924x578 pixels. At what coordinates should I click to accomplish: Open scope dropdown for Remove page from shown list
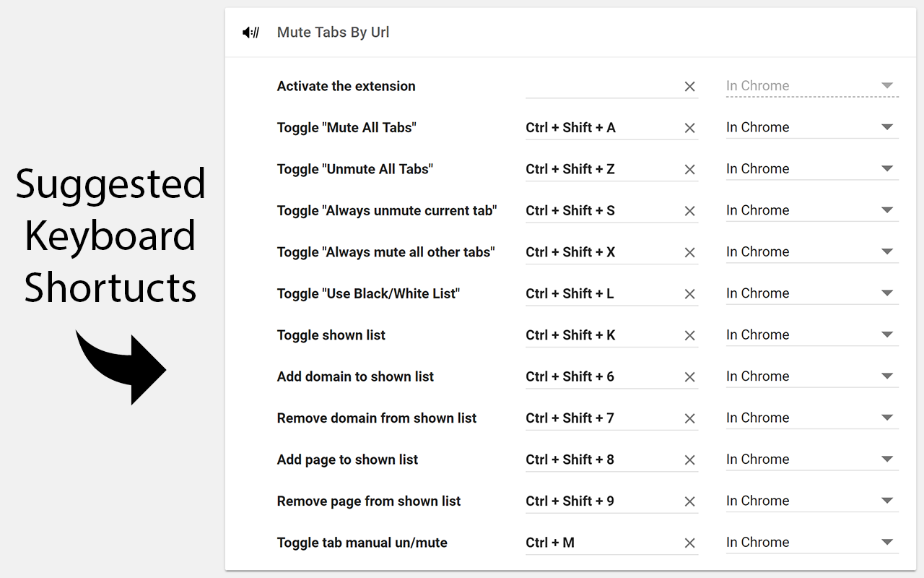point(812,501)
